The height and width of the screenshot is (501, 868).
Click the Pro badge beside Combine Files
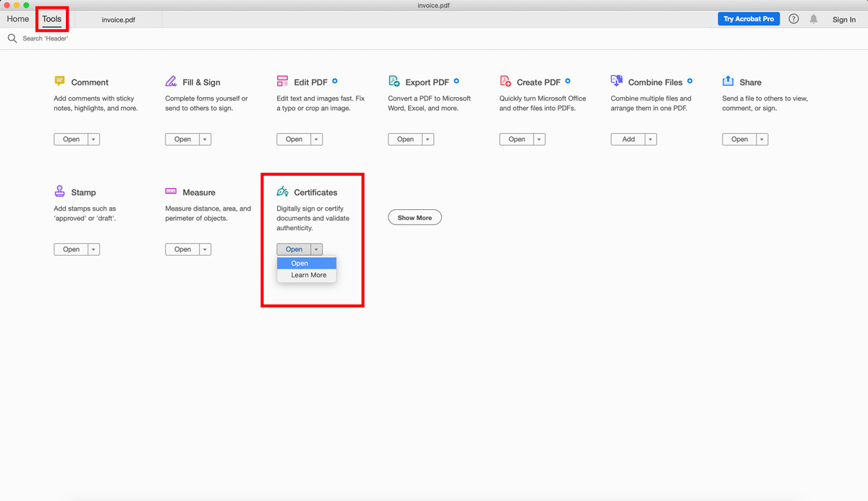(690, 81)
